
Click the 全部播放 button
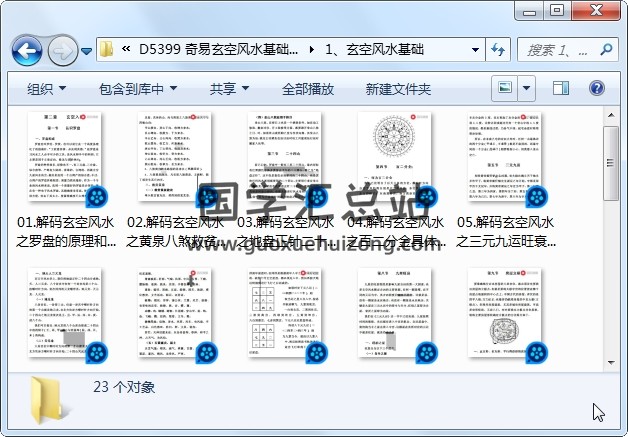(x=307, y=88)
